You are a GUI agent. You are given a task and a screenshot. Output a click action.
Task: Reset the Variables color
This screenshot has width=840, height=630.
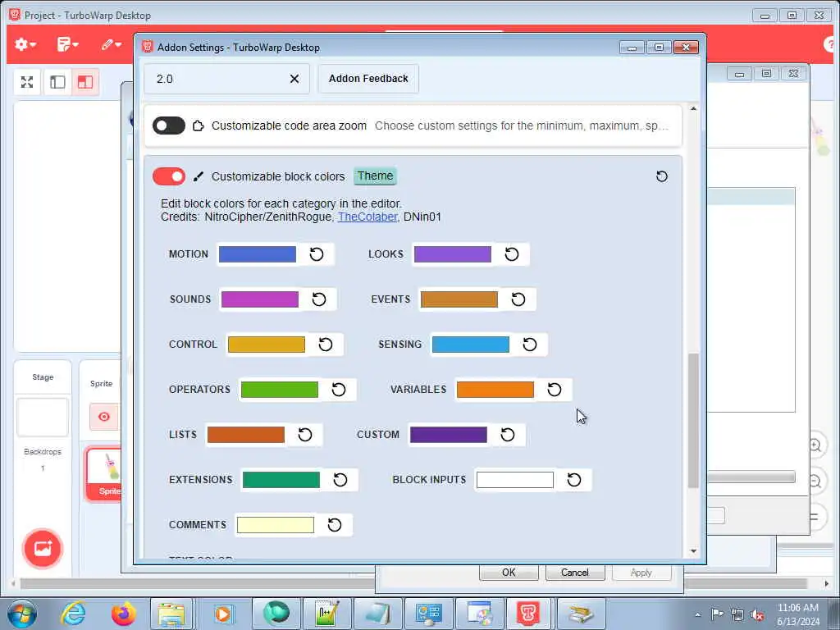(555, 390)
